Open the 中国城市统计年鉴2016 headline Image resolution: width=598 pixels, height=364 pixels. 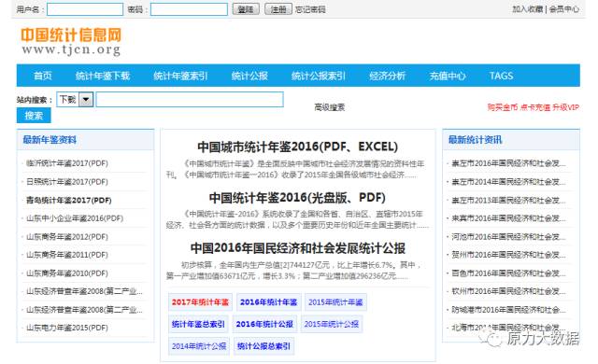[297, 147]
